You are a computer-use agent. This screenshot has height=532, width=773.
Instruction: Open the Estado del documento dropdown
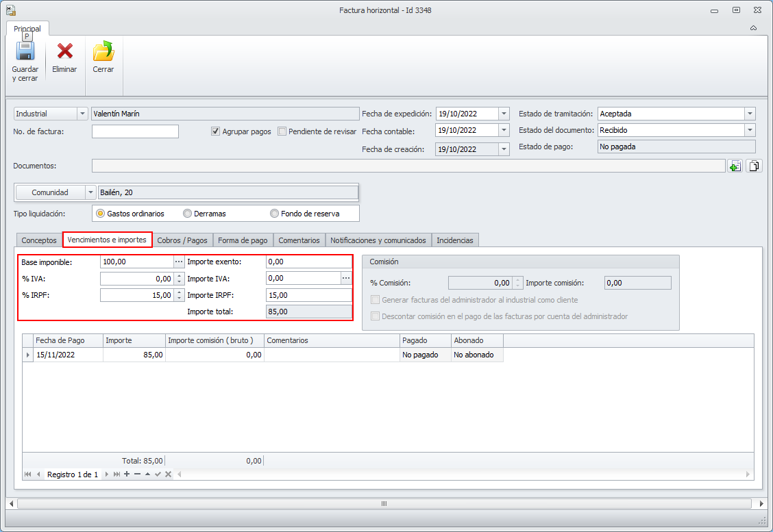[750, 130]
